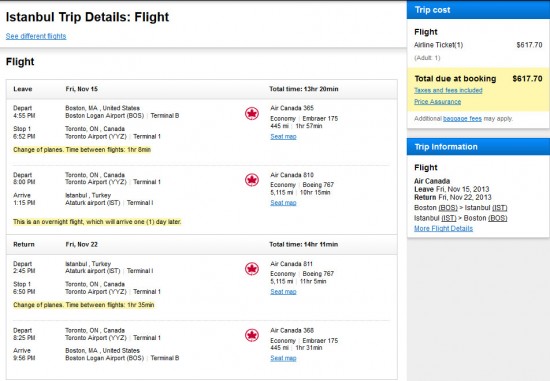Click the Total due at booking amount
This screenshot has height=381, width=550.
tap(527, 79)
